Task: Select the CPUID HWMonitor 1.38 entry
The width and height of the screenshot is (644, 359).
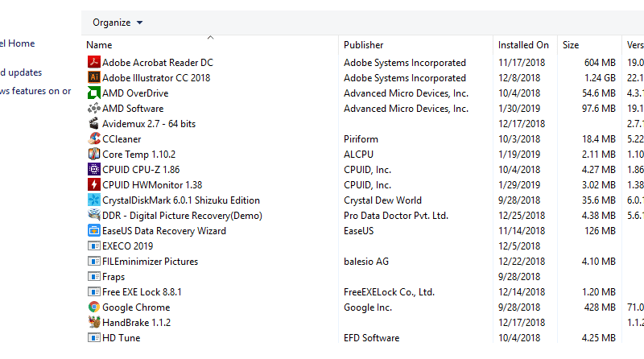Action: point(152,185)
